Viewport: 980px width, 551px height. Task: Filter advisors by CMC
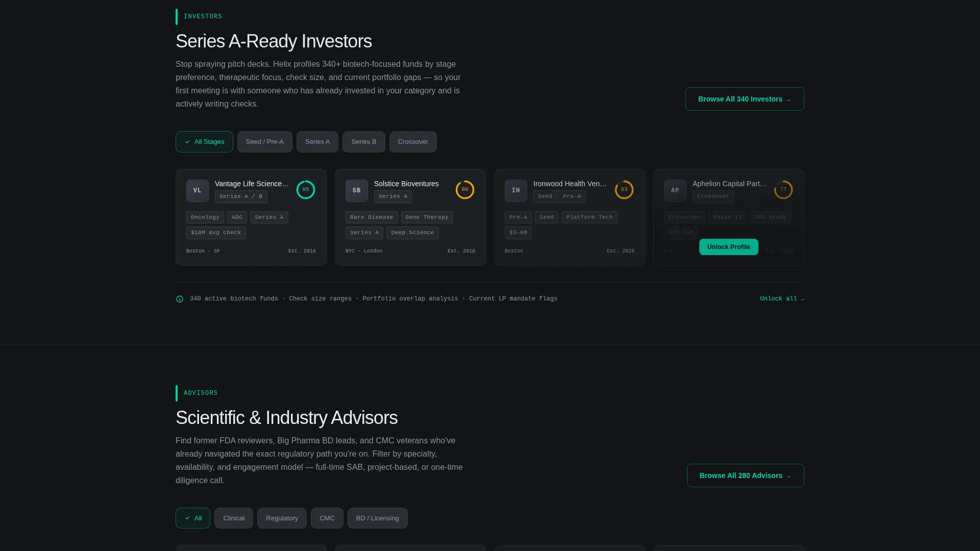point(327,518)
